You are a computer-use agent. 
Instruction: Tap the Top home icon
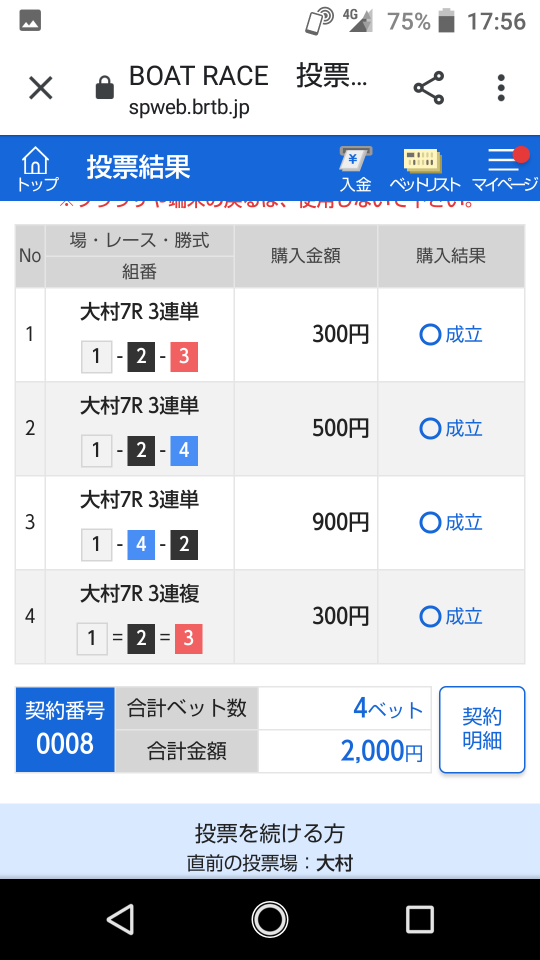point(36,169)
